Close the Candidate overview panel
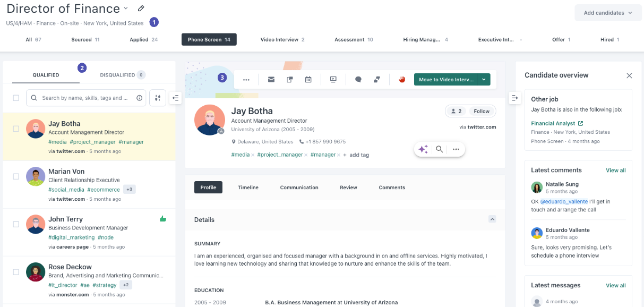Screen dimensions: 644x307 [x=629, y=75]
